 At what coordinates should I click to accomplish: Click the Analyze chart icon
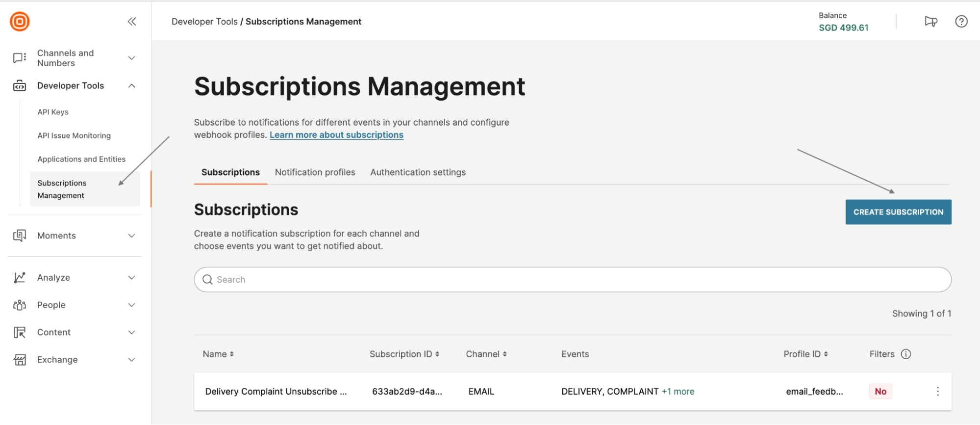click(20, 278)
